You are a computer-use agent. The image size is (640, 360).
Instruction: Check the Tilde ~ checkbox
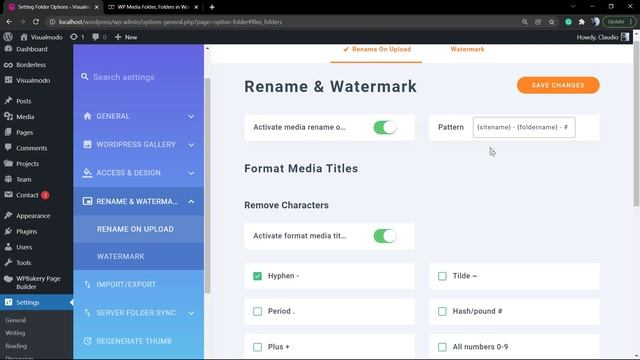[x=442, y=276]
